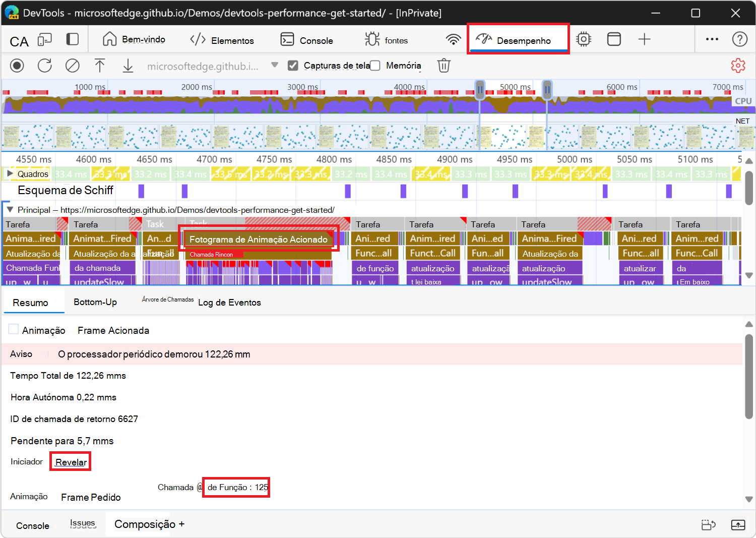Switch to the fontes tab
Image resolution: width=756 pixels, height=538 pixels.
[x=386, y=40]
